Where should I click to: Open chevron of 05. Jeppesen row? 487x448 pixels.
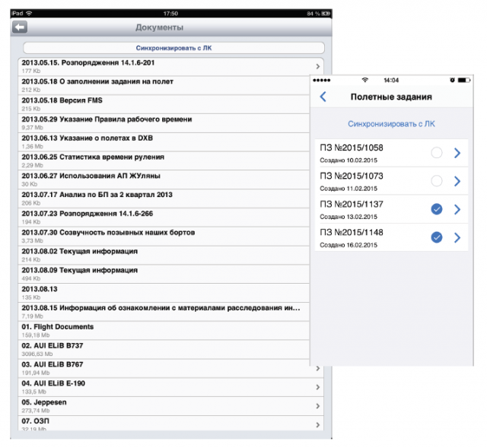318,406
